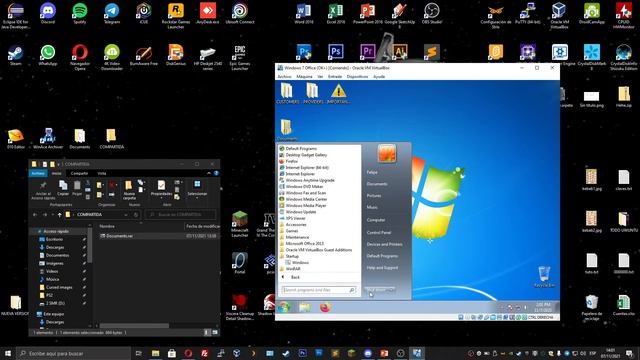Open the Telegram desktop icon
The height and width of the screenshot is (360, 640).
[111, 13]
